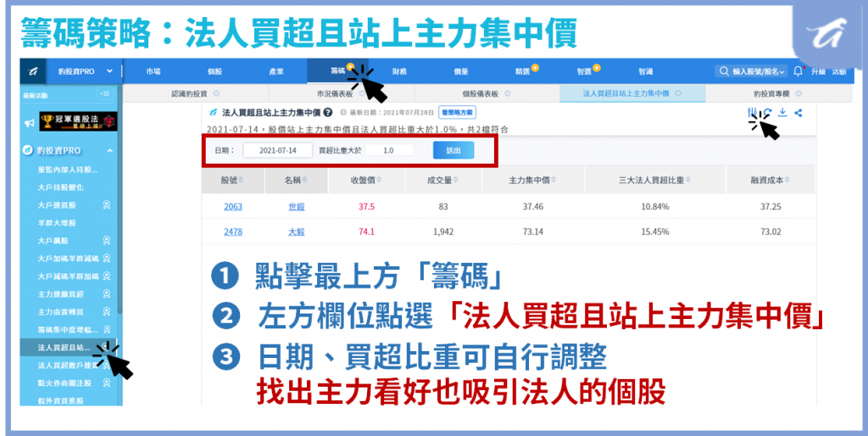Sort by the 股號 column

click(232, 181)
